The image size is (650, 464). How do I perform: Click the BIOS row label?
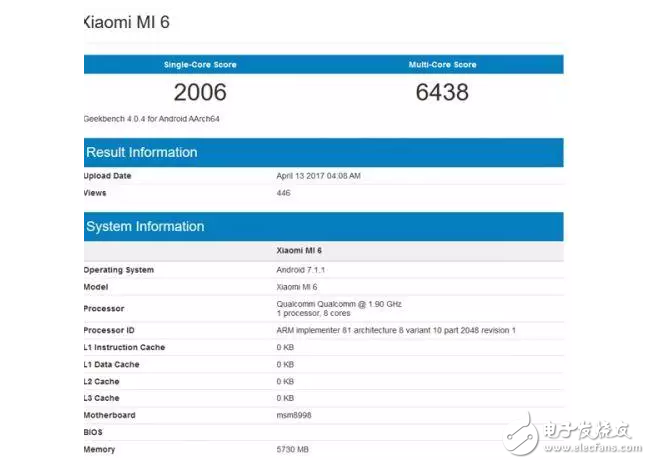[94, 432]
